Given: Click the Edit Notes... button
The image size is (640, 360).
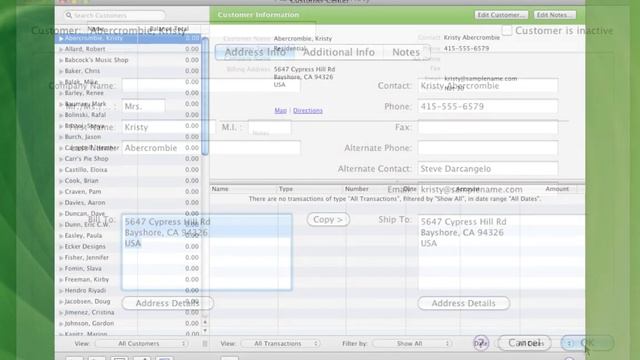Looking at the screenshot, I should (555, 15).
